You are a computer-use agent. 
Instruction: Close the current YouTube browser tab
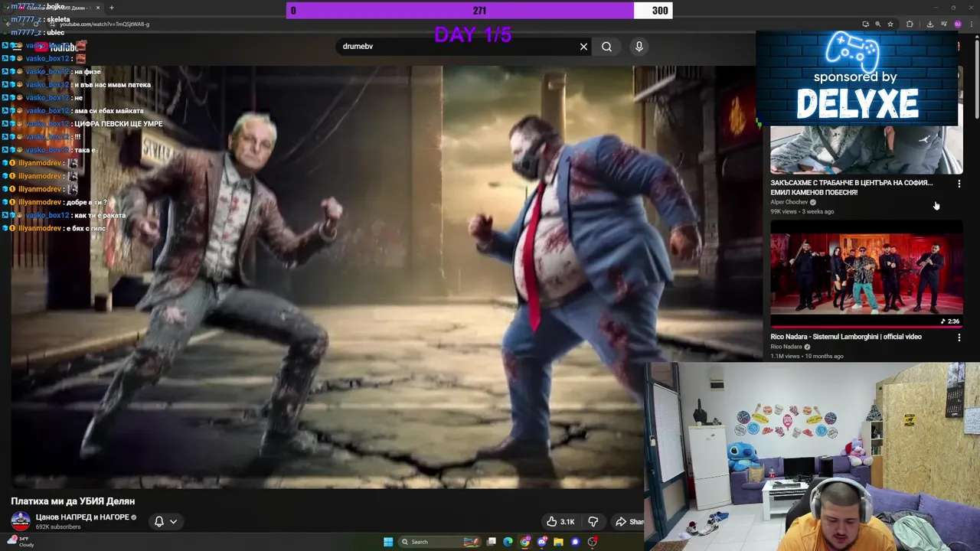point(98,8)
